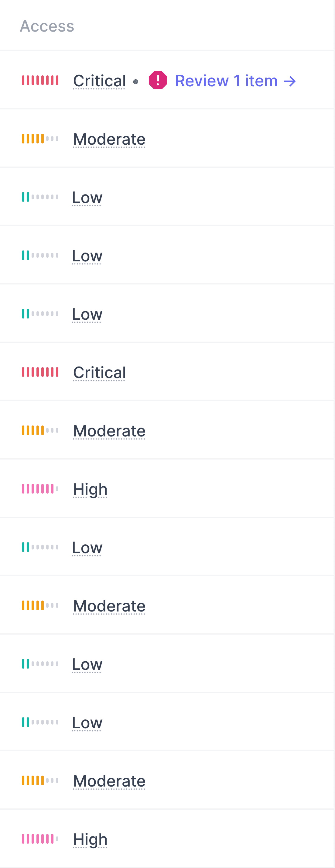Viewport: 335px width, 868px height.
Task: Click the red severity bars in first row
Action: [x=40, y=81]
